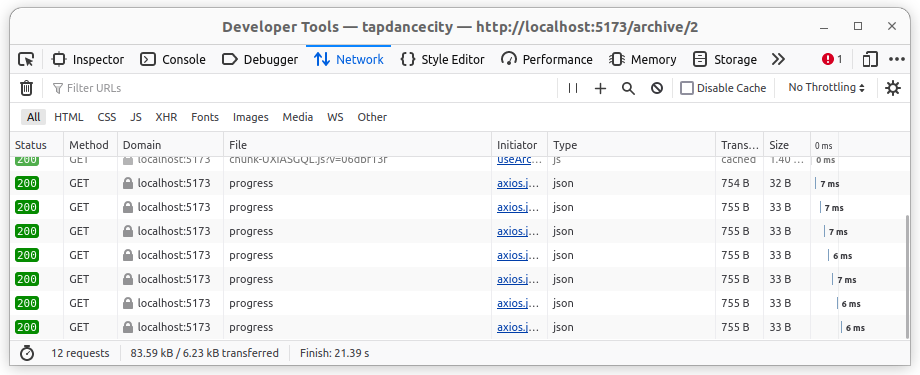Click the vertical scrollbar of request list
This screenshot has height=375, width=920.
pos(907,275)
